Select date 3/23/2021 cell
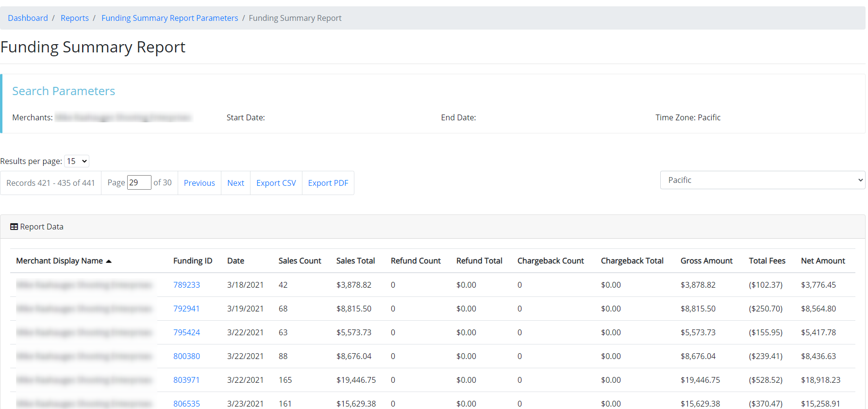868x409 pixels. 245,404
